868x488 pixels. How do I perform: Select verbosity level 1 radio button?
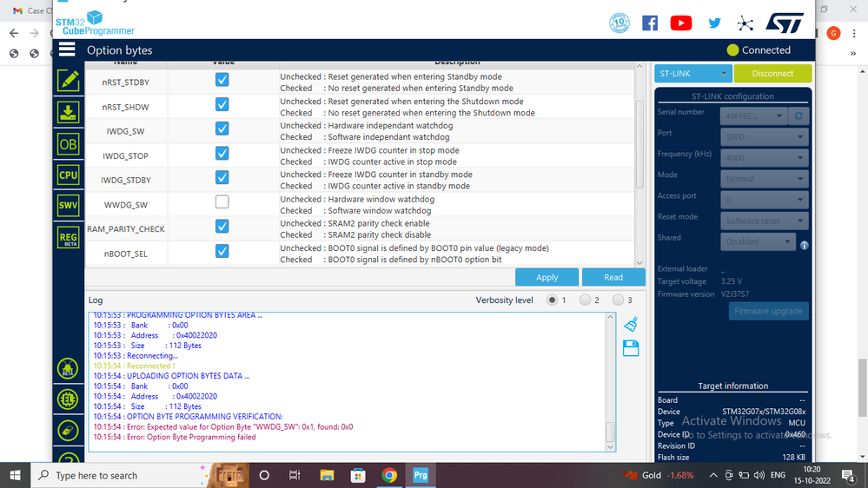tap(552, 300)
